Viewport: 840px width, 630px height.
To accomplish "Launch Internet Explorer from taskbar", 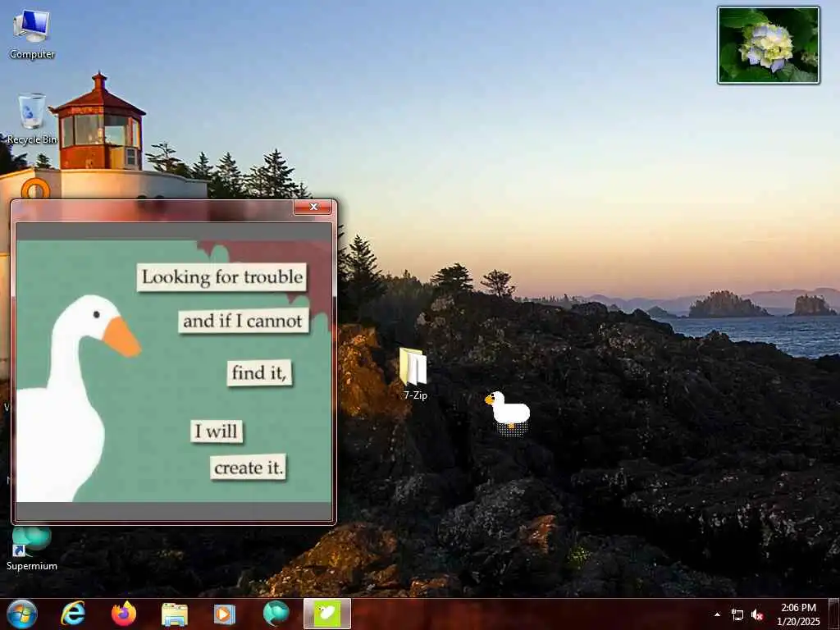I will (x=73, y=614).
